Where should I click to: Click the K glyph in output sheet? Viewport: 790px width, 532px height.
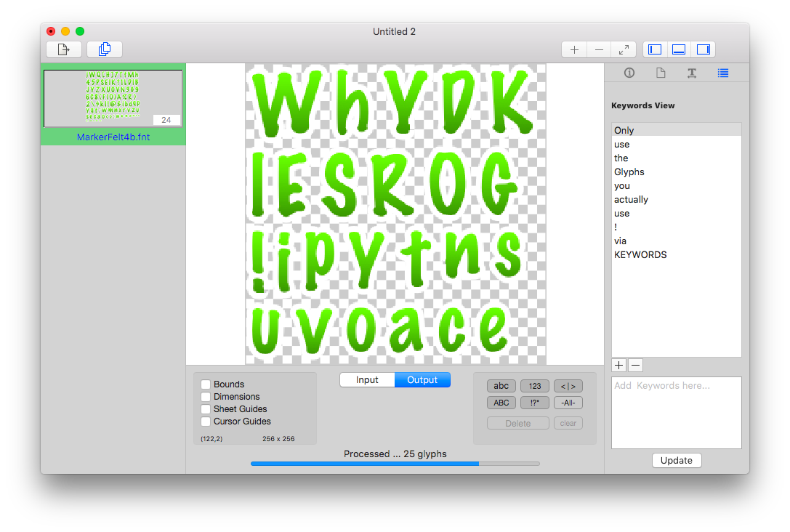(x=512, y=102)
